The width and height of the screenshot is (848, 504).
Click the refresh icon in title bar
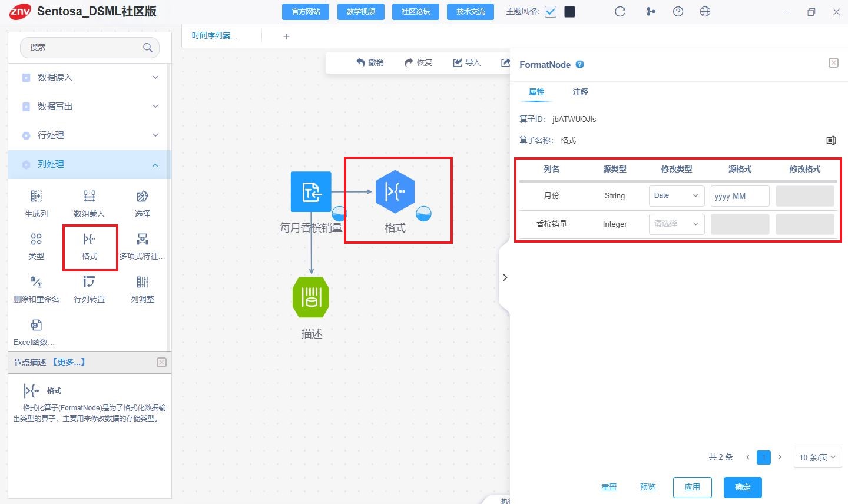620,12
